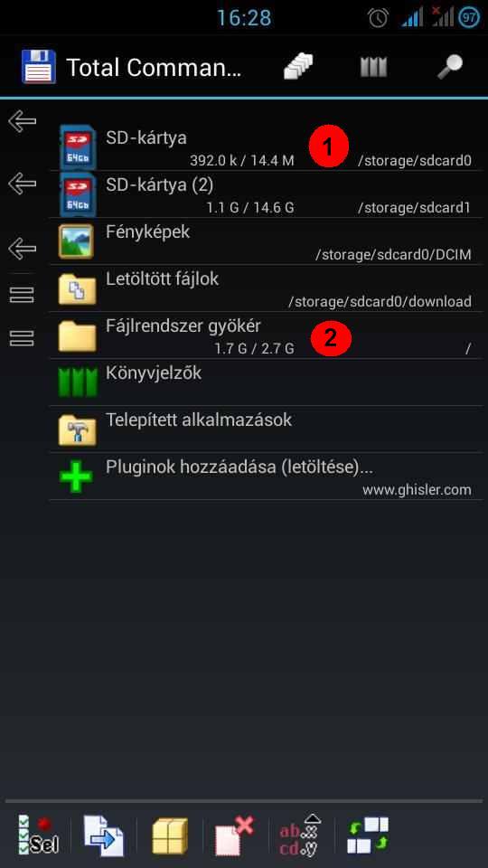Open Fájlrendszer gyökér root entry
Viewport: 488px width, 868px height.
coord(266,335)
